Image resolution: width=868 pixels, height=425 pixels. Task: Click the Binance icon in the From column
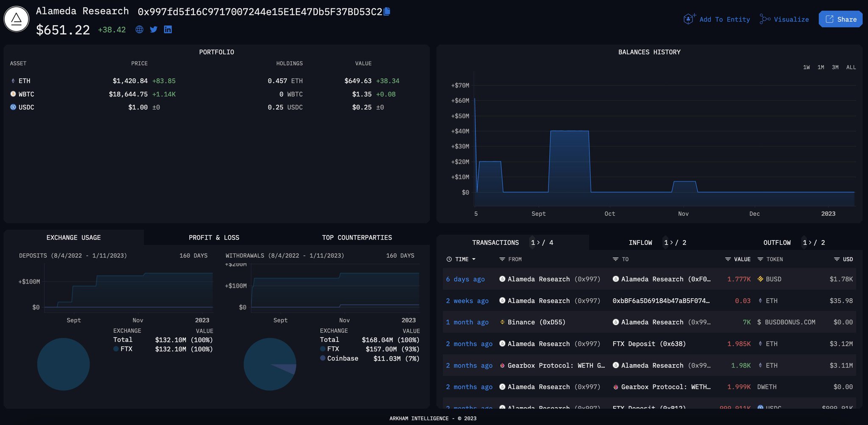click(x=502, y=322)
